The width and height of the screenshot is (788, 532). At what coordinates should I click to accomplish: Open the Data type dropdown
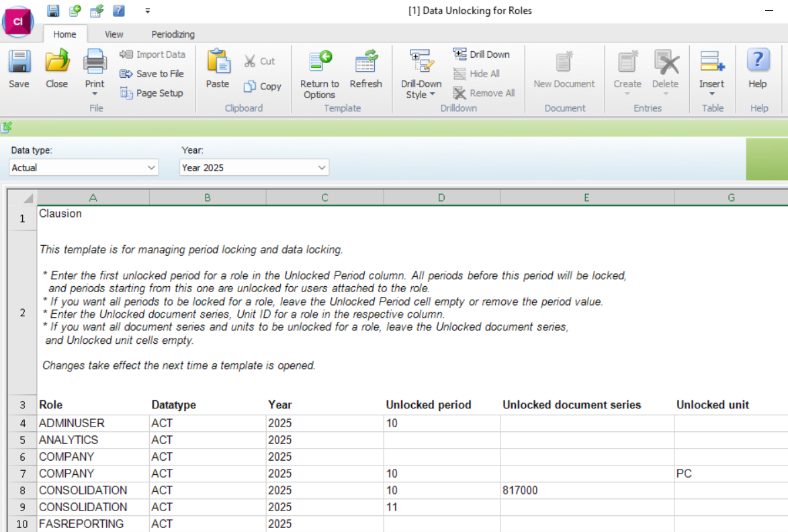tap(83, 168)
